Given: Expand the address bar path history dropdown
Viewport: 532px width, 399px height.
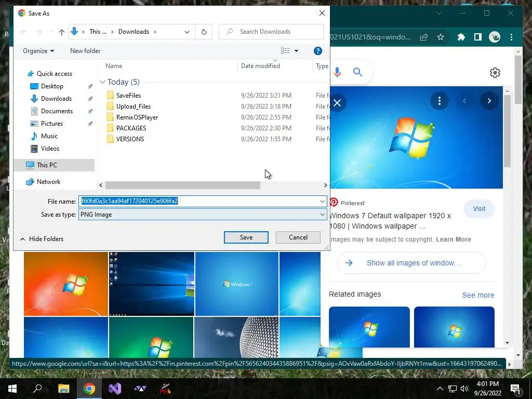Looking at the screenshot, I should pyautogui.click(x=187, y=32).
